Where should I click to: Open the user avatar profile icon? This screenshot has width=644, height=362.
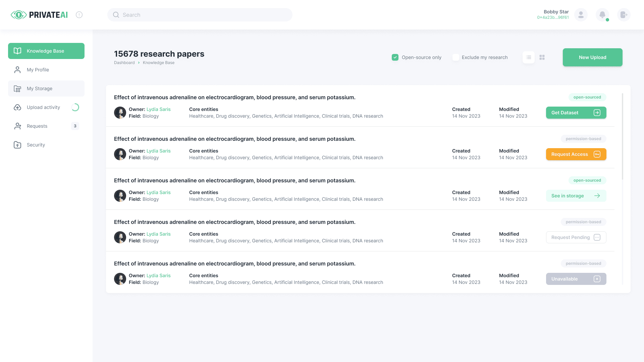tap(581, 15)
